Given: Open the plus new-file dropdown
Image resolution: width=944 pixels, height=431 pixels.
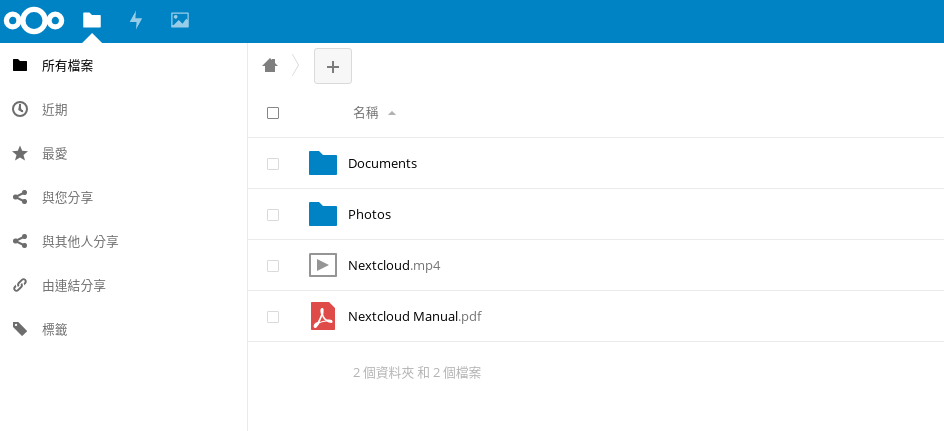Looking at the screenshot, I should [333, 66].
